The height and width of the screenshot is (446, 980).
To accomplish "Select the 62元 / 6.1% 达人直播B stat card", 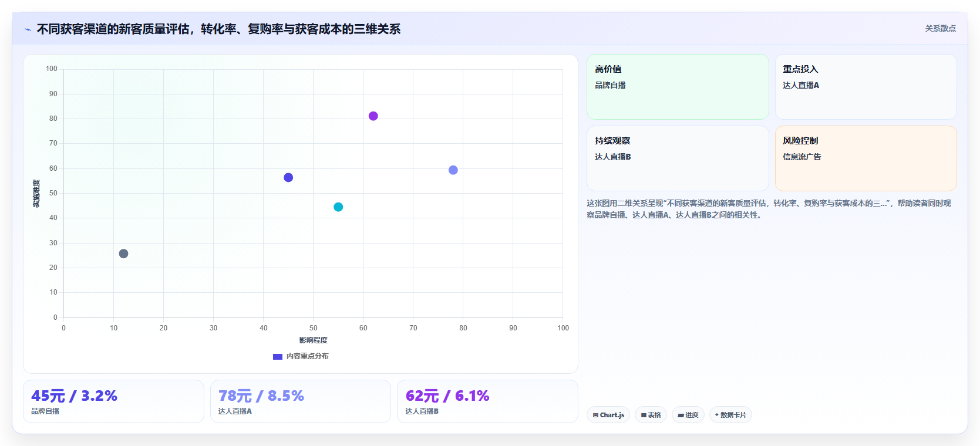I will pyautogui.click(x=487, y=401).
